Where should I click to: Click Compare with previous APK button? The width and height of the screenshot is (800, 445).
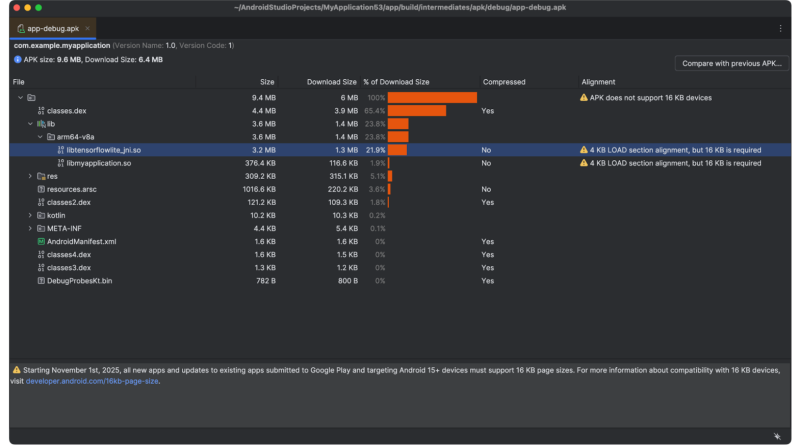(x=731, y=63)
